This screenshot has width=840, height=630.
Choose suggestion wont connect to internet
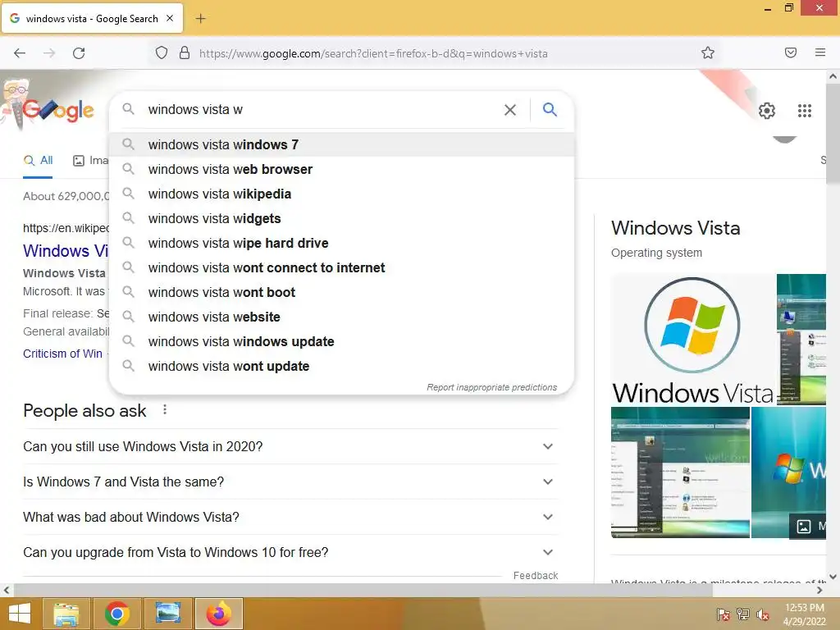[x=341, y=268]
